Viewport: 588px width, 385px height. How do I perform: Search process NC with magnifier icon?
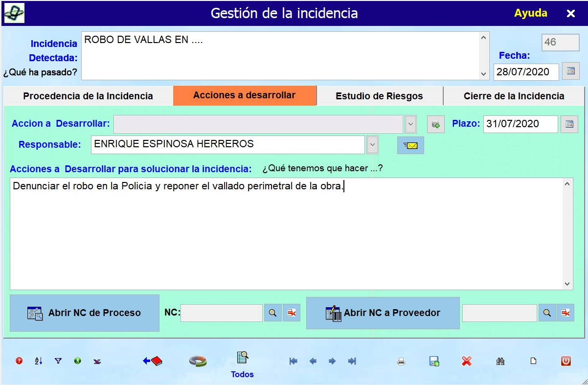pyautogui.click(x=273, y=313)
